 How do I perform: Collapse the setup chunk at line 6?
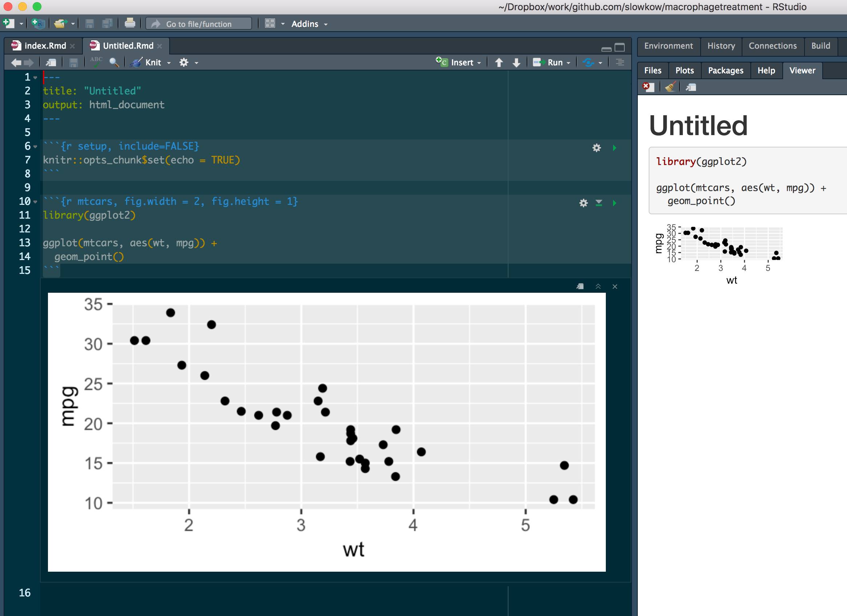[x=35, y=146]
